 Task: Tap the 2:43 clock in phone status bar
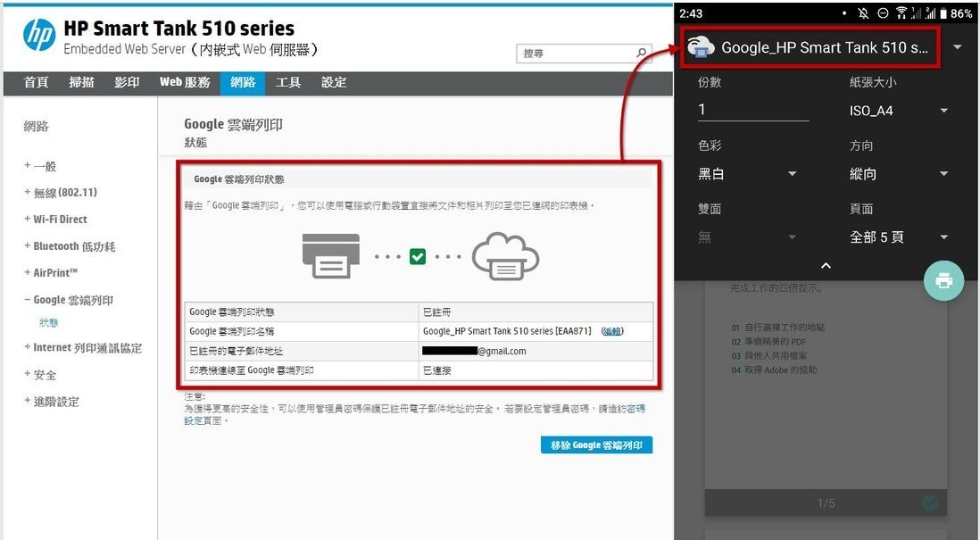click(691, 13)
